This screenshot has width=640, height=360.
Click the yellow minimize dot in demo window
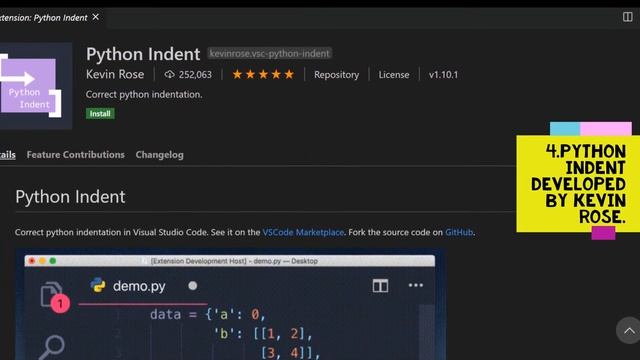click(42, 261)
